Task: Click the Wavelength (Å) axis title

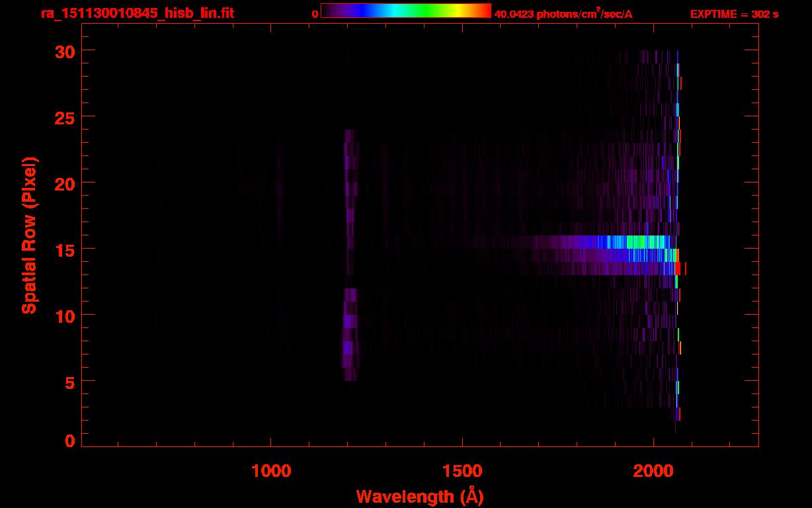Action: coord(420,496)
